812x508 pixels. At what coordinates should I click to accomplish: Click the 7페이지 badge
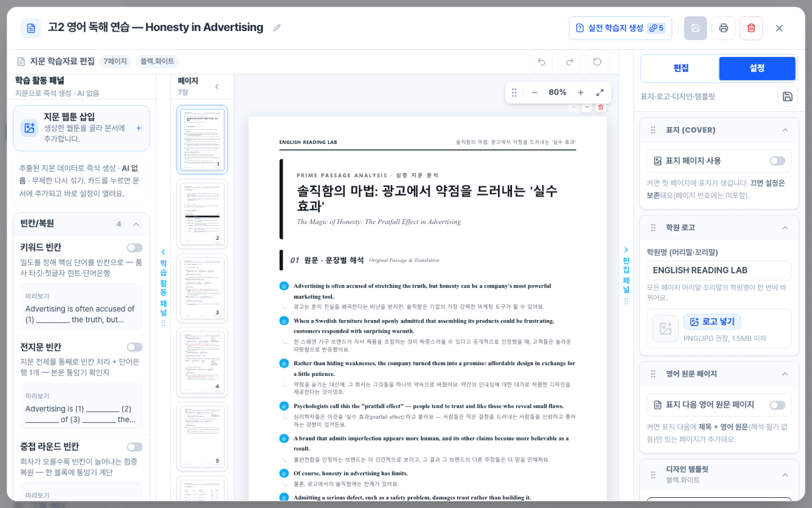point(115,61)
